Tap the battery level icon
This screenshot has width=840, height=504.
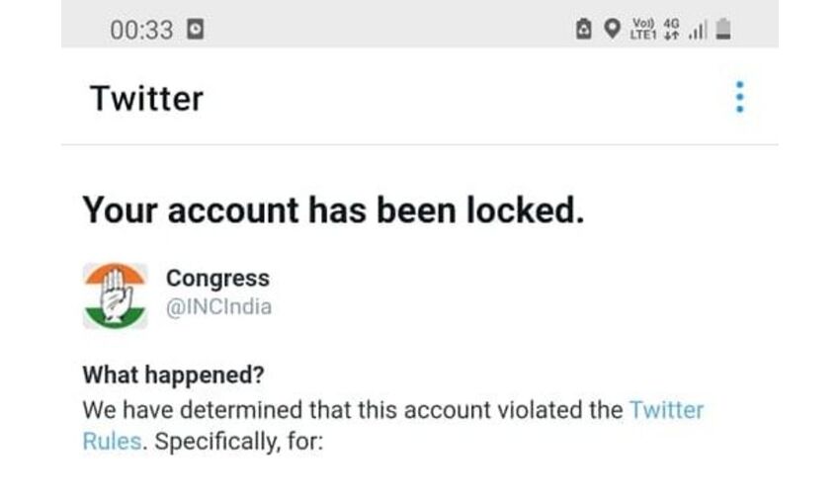click(x=723, y=30)
